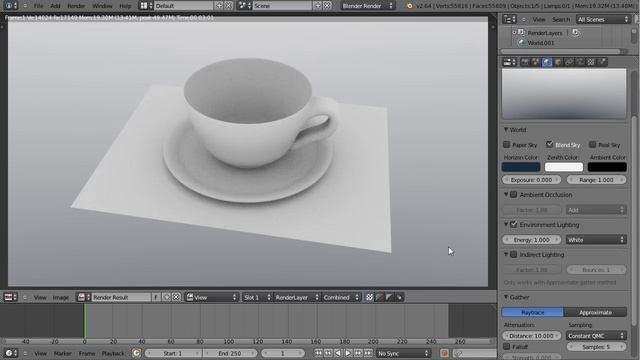Open the Window menu
Viewport: 640px width, 360px height.
102,6
